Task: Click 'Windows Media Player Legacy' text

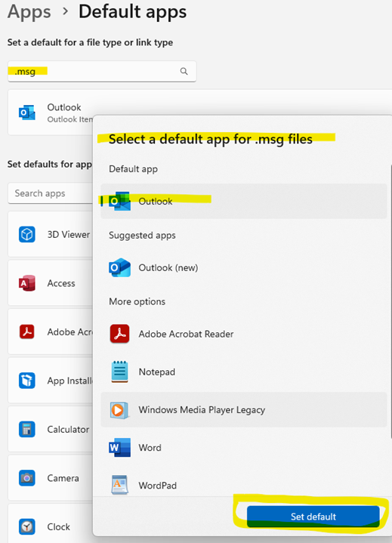Action: click(x=202, y=410)
